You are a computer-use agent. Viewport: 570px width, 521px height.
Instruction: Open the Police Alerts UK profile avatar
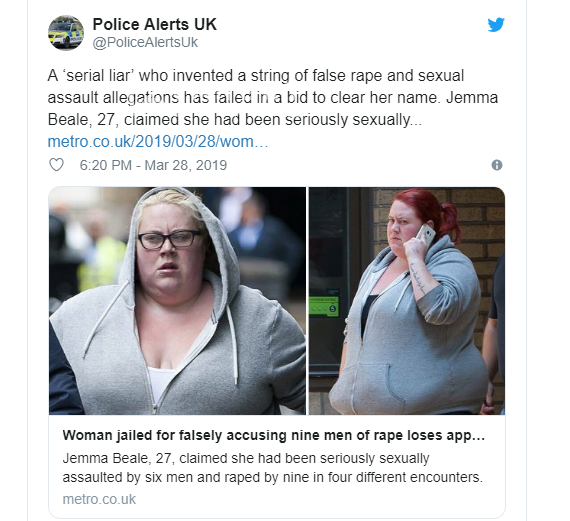66,33
